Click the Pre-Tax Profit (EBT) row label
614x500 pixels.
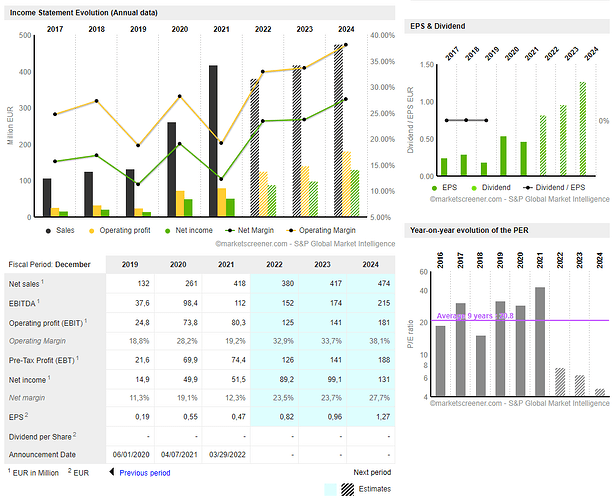coord(44,360)
